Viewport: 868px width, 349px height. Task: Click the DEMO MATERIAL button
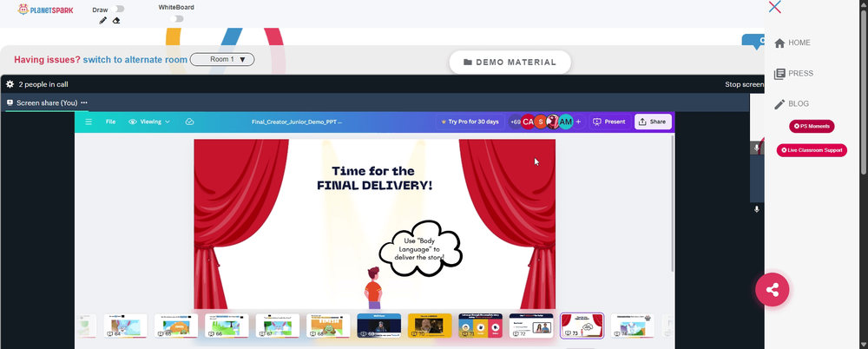(x=510, y=62)
